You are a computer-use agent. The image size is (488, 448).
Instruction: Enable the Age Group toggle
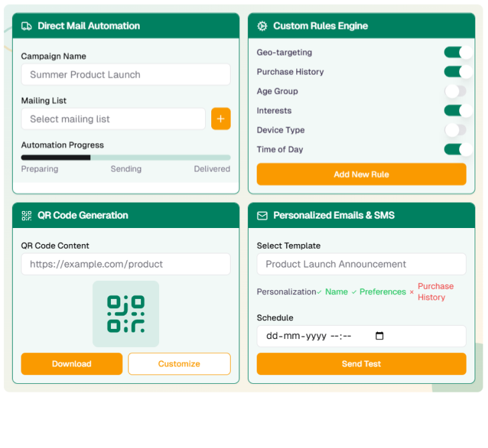pos(455,91)
